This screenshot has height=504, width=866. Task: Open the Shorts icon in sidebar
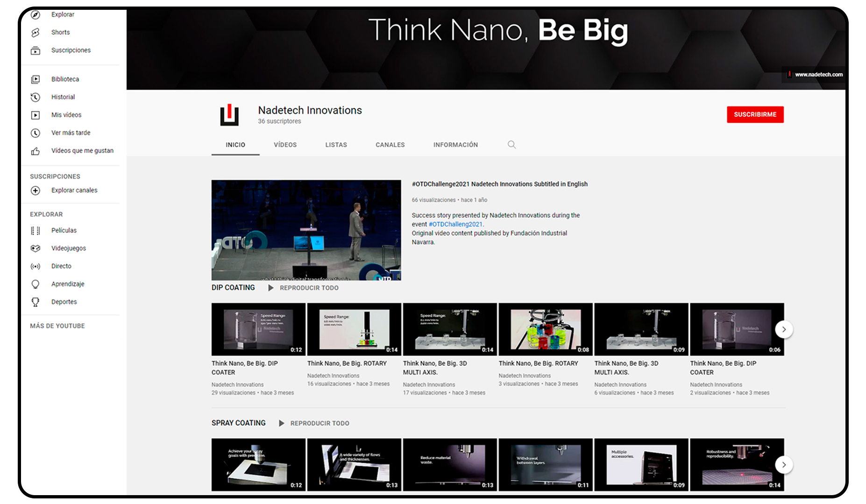[x=35, y=32]
